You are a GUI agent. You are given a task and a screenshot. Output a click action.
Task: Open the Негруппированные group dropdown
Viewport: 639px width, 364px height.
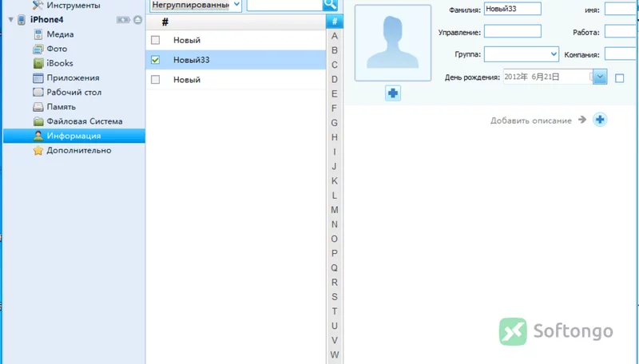point(196,5)
